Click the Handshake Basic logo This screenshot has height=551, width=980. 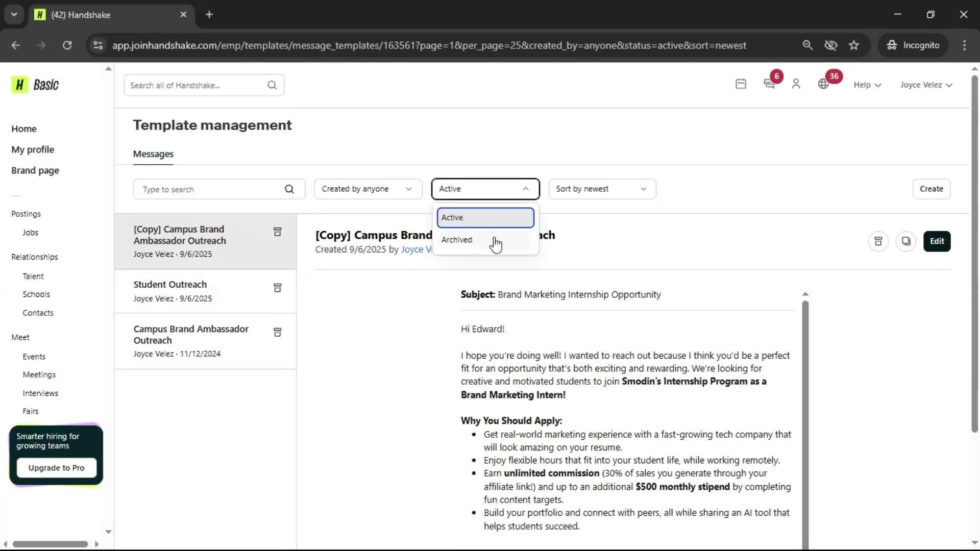click(35, 85)
